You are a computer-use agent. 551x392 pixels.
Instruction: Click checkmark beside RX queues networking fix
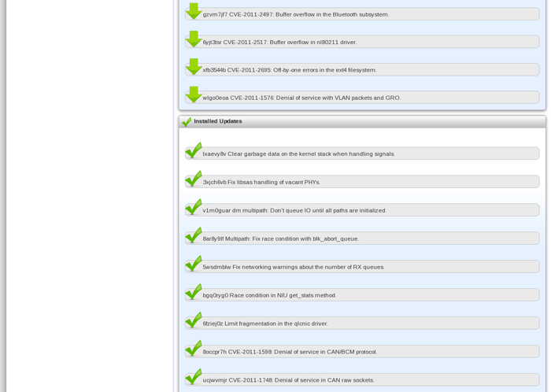[x=194, y=264]
